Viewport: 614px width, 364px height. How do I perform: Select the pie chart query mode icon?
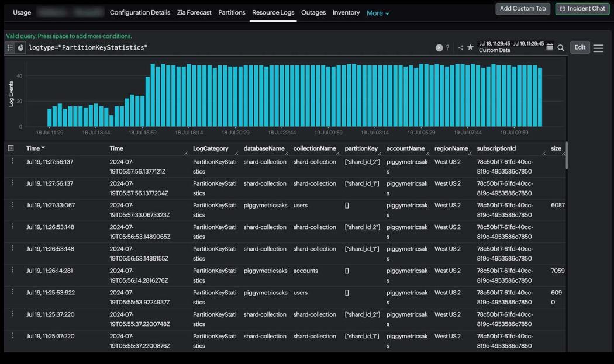(20, 47)
